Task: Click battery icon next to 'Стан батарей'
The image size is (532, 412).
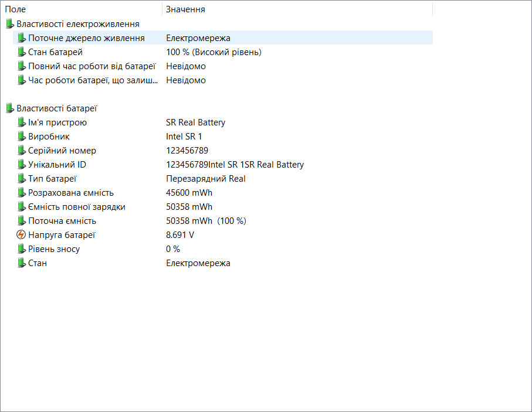Action: tap(21, 52)
